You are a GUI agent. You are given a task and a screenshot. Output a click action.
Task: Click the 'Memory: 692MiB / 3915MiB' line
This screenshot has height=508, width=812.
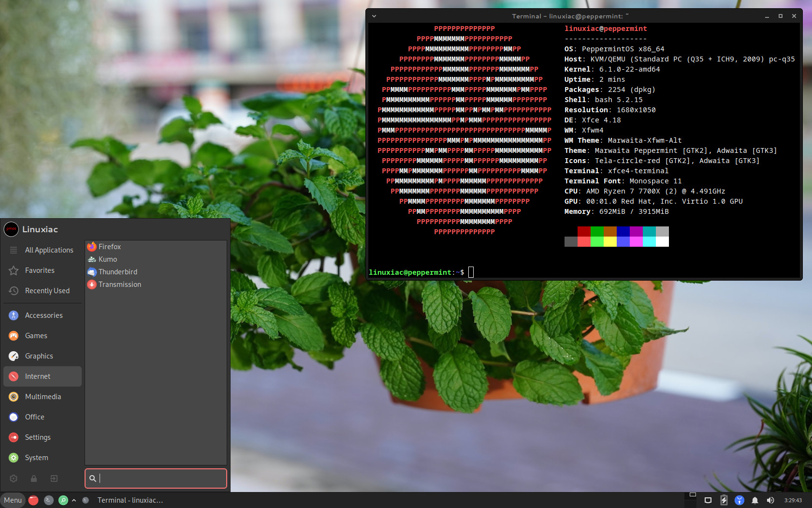coord(616,211)
